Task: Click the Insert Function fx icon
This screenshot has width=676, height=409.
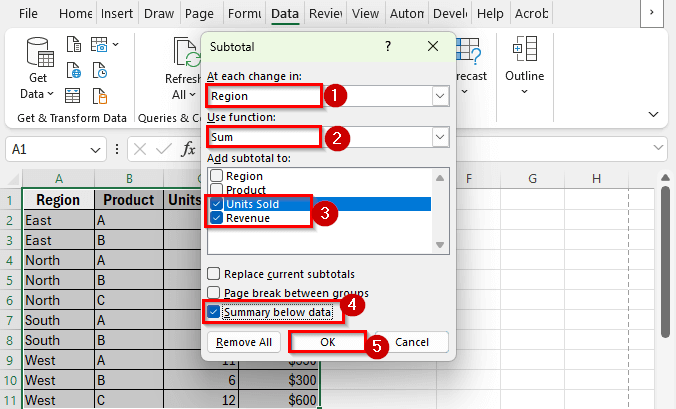Action: [188, 150]
